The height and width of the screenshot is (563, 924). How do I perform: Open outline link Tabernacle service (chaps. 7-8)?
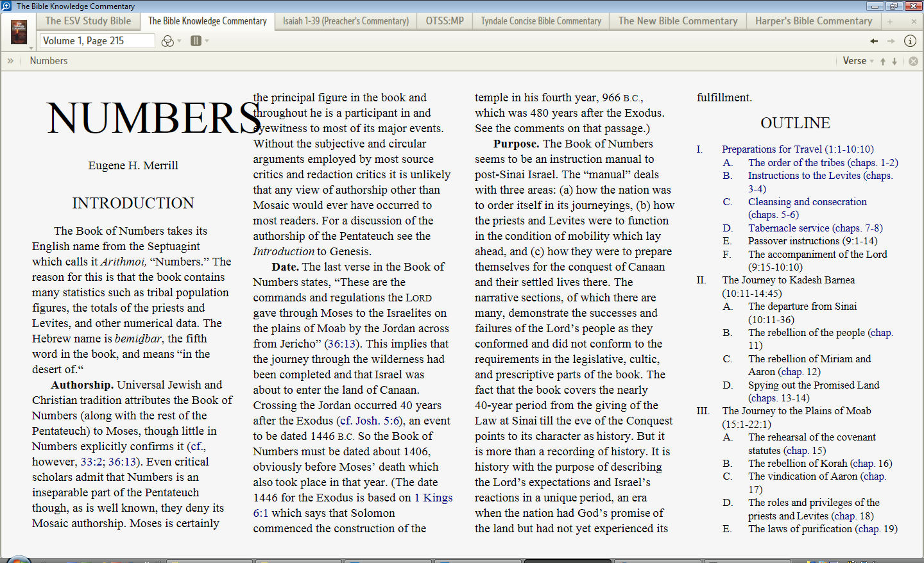click(x=816, y=228)
